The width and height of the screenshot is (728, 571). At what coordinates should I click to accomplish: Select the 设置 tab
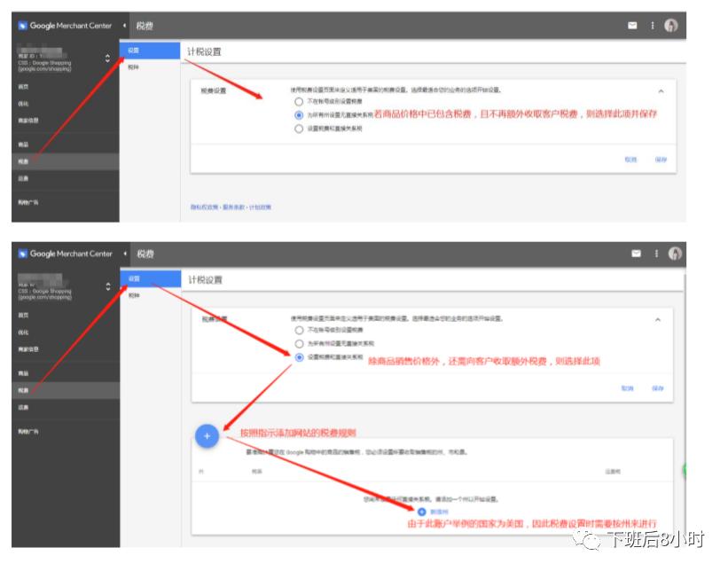(131, 49)
